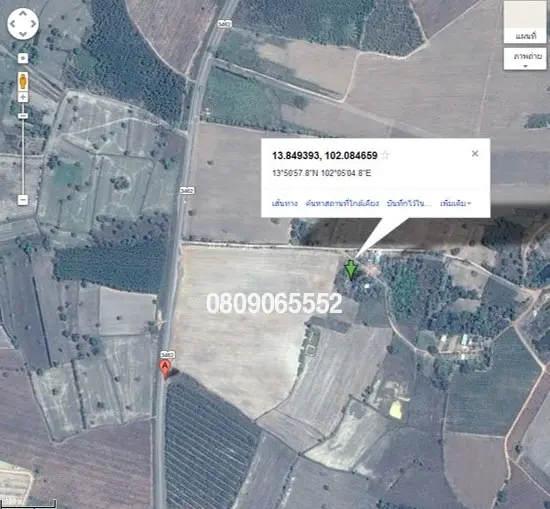550x509 pixels.
Task: Star the 13.849393, 102.084659 location
Action: 385,155
